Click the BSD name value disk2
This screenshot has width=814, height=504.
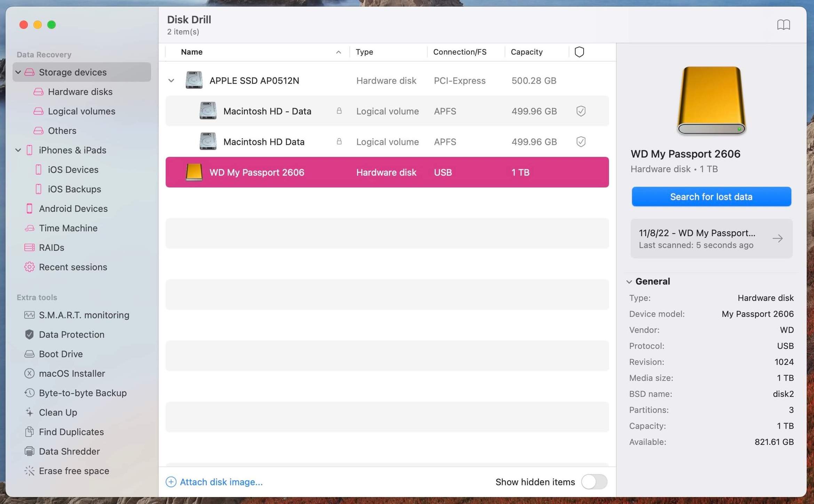783,394
